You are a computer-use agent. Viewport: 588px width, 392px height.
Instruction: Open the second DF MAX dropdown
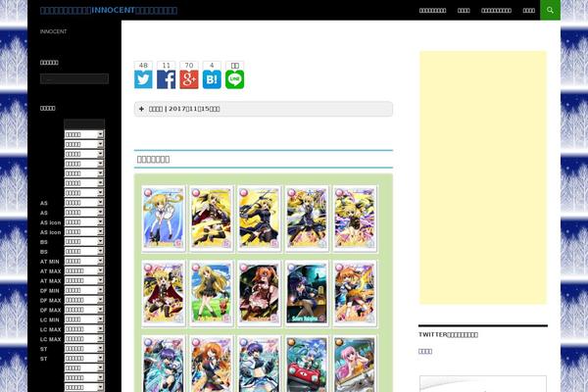click(84, 310)
